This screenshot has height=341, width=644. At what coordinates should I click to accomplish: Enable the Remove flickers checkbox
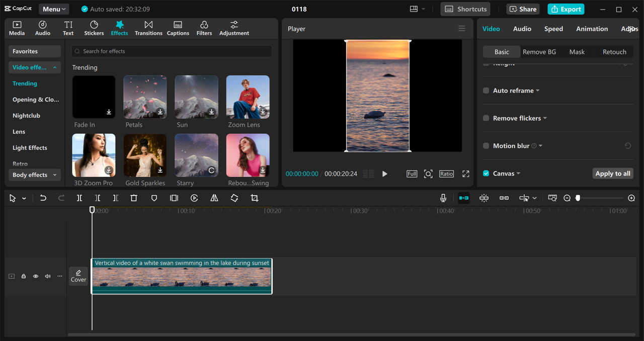(486, 118)
